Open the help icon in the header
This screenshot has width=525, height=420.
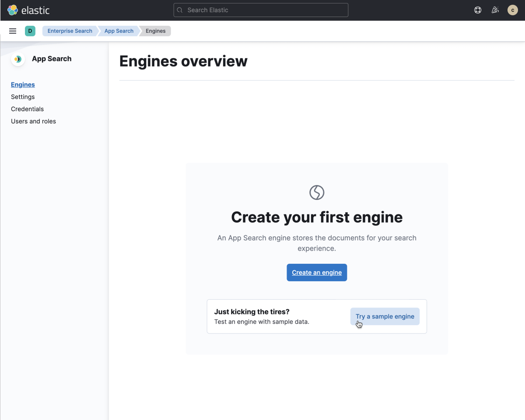(478, 10)
